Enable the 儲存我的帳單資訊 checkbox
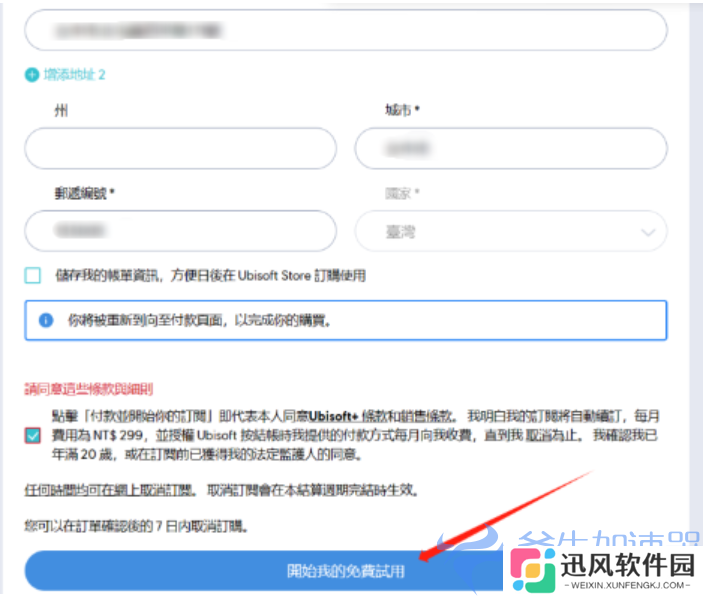The width and height of the screenshot is (703, 596). point(33,275)
